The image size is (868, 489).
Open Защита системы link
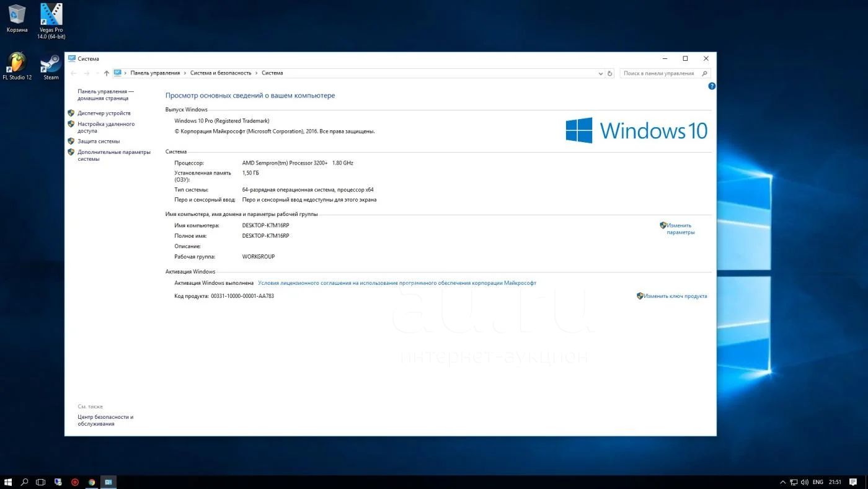tap(99, 141)
